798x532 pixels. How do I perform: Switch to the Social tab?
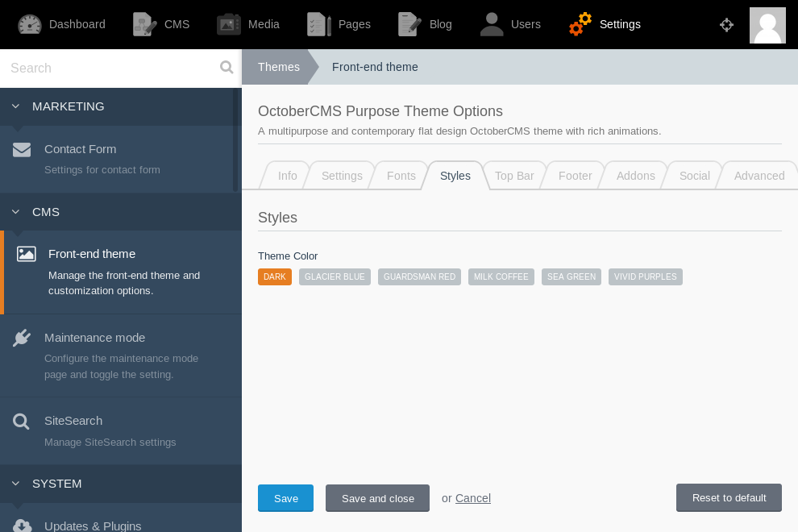pyautogui.click(x=694, y=176)
